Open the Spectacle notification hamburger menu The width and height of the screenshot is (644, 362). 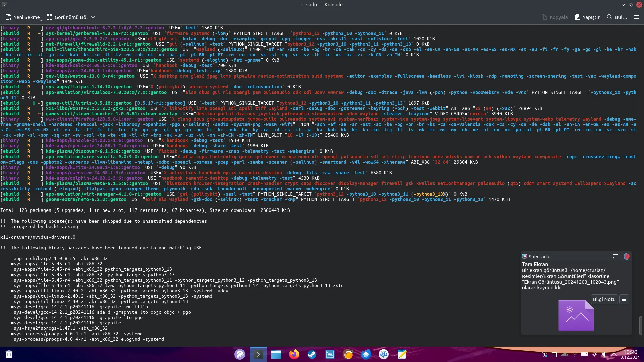point(624,299)
